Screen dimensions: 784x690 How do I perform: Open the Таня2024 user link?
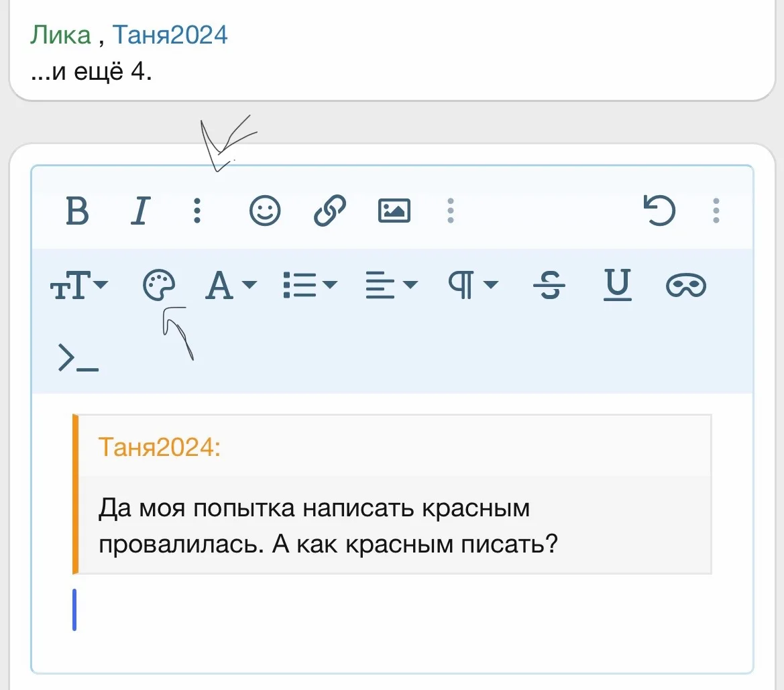(170, 35)
